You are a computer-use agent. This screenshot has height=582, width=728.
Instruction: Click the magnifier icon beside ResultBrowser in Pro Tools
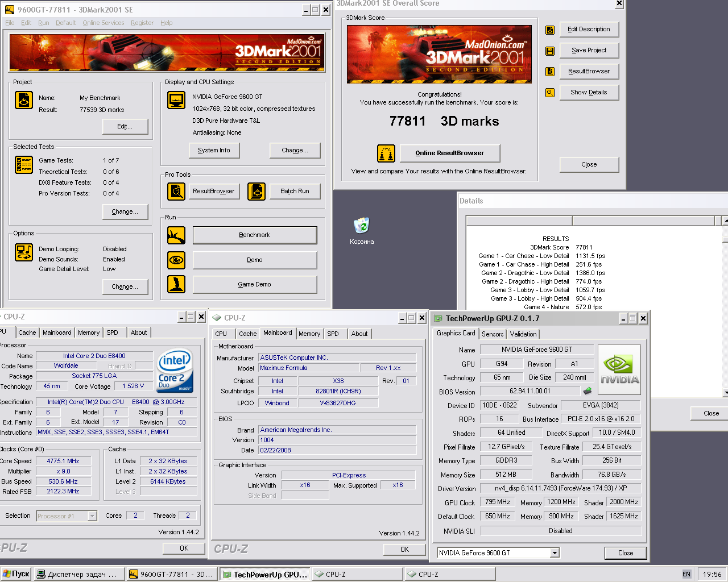(x=176, y=192)
